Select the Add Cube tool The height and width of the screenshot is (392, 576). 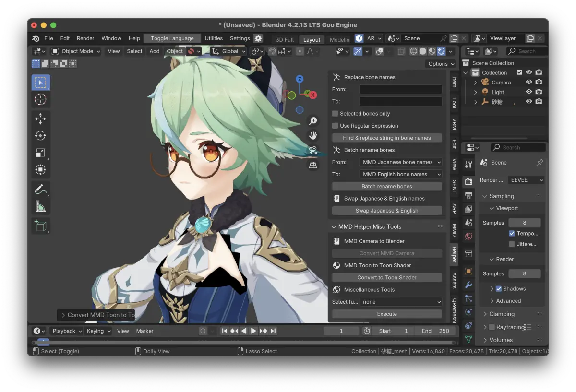point(41,226)
